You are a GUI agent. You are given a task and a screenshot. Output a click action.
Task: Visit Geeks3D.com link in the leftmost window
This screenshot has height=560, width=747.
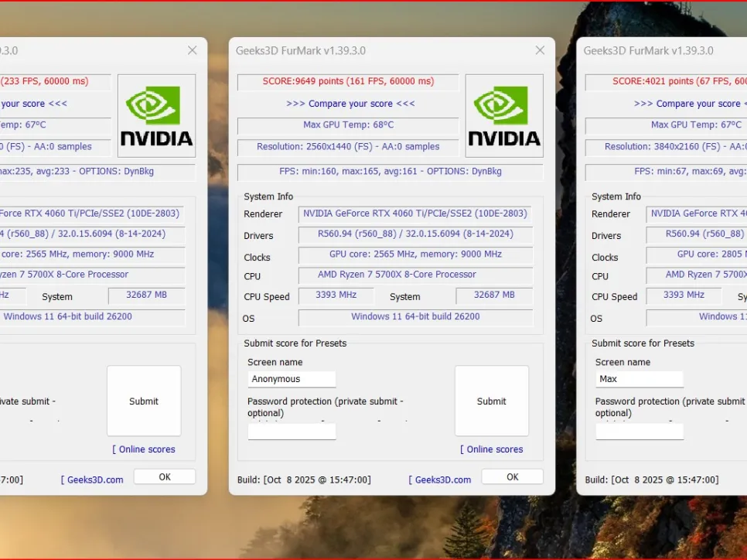coord(92,480)
